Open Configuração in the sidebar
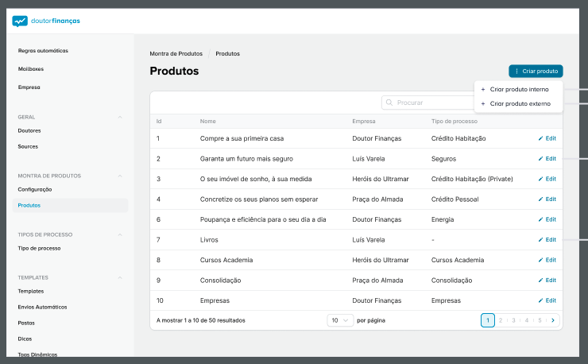Viewport: 588px width, 364px height. (x=35, y=189)
